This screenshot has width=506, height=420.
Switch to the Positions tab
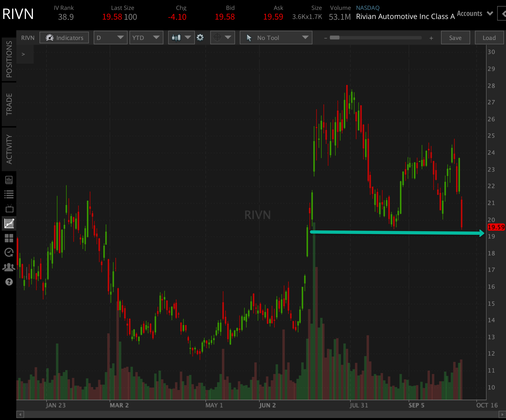9,59
